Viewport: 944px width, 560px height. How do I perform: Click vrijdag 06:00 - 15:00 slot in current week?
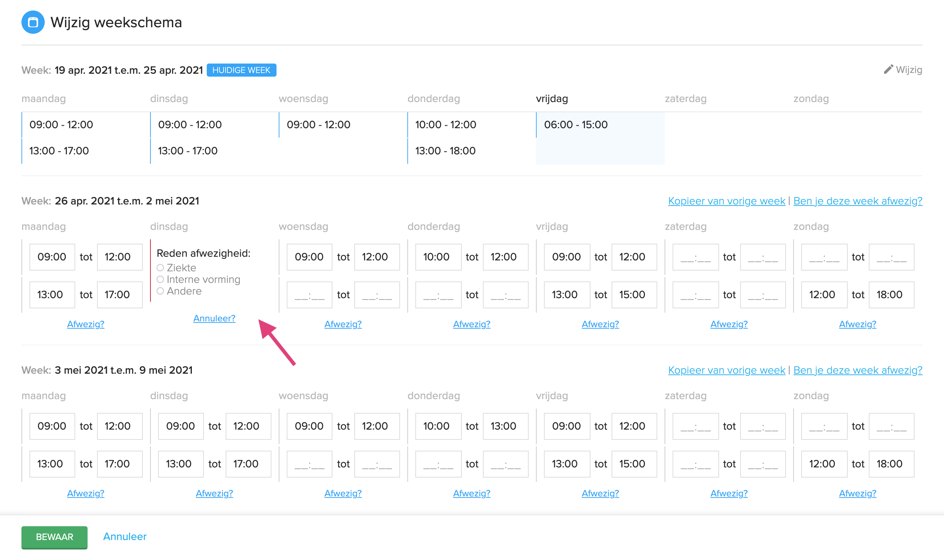pos(576,125)
